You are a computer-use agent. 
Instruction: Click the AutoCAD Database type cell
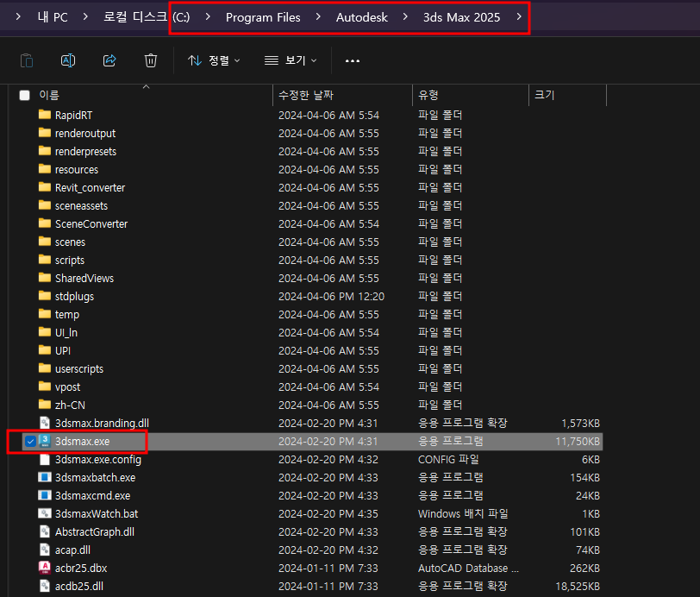pos(468,568)
